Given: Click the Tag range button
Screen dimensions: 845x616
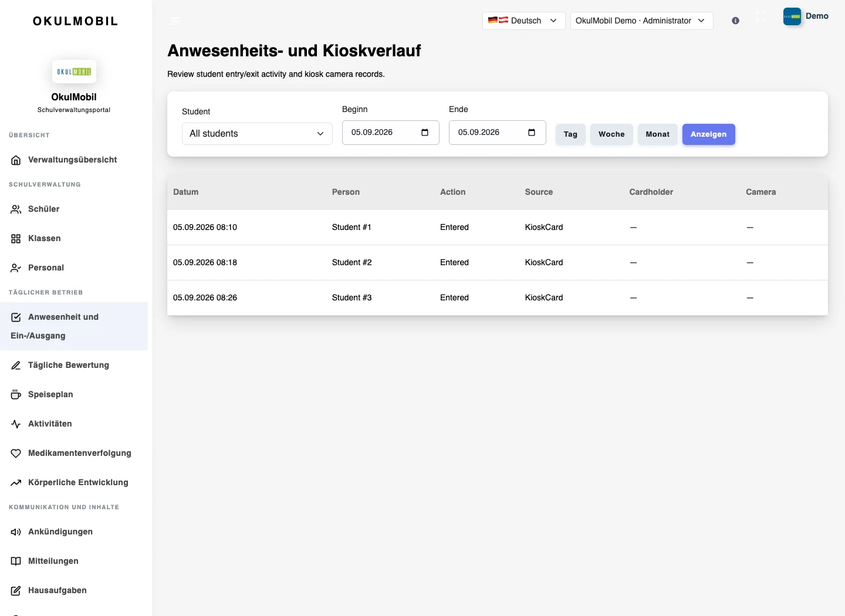Looking at the screenshot, I should tap(570, 134).
